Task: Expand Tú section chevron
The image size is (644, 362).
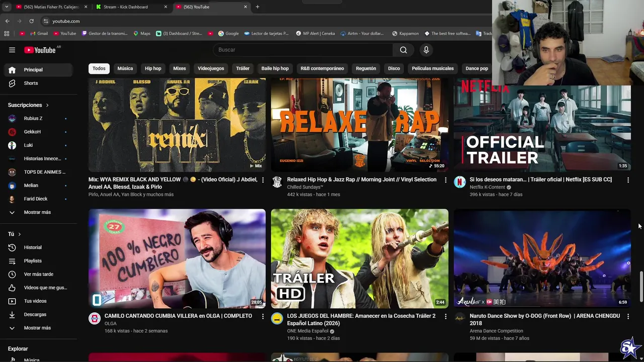Action: [x=20, y=234]
